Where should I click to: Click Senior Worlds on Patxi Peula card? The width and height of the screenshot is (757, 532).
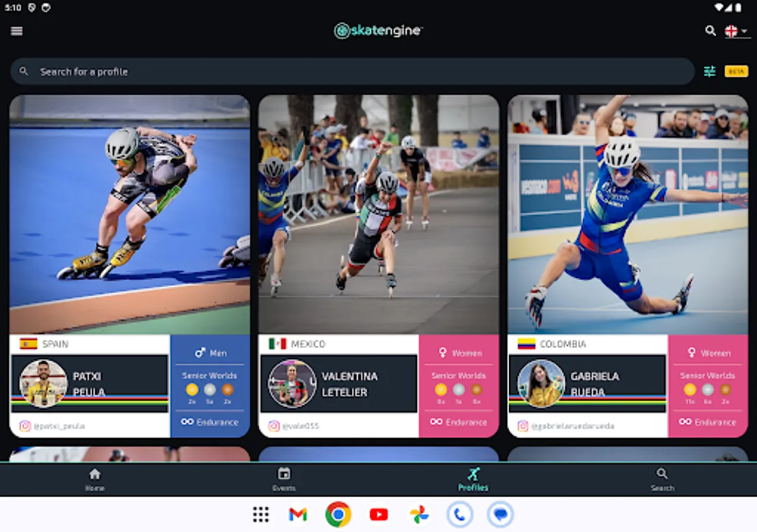point(210,375)
